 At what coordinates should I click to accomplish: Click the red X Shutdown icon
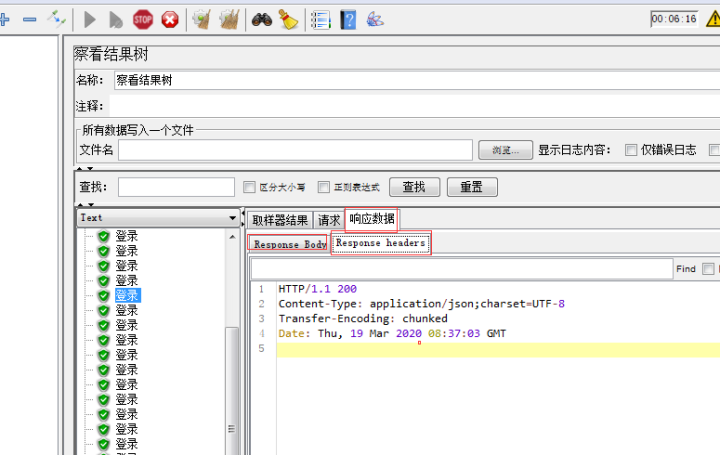coord(170,20)
